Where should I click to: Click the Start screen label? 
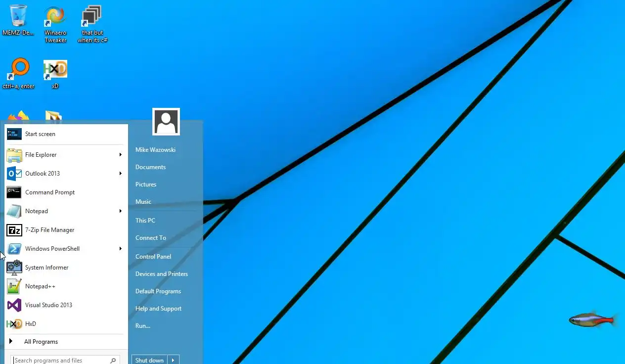(x=40, y=134)
